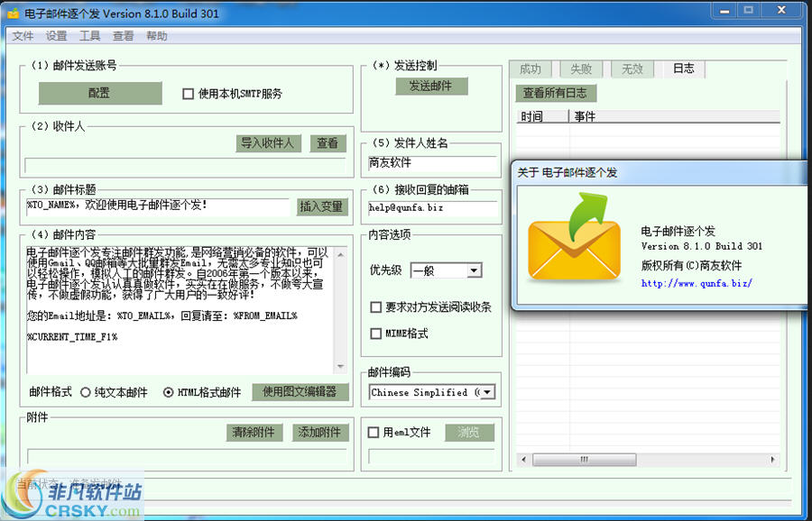Image resolution: width=812 pixels, height=521 pixels.
Task: Click the 配置 account button
Action: 100,93
